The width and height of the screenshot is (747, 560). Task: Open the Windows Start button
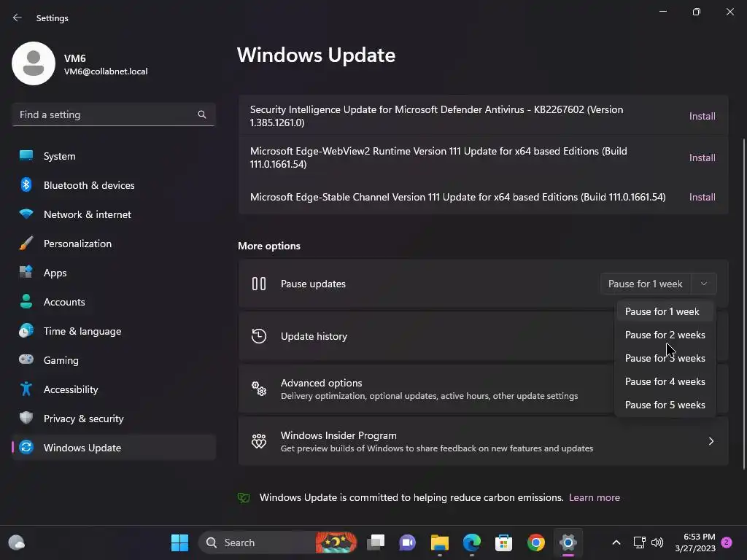point(179,542)
